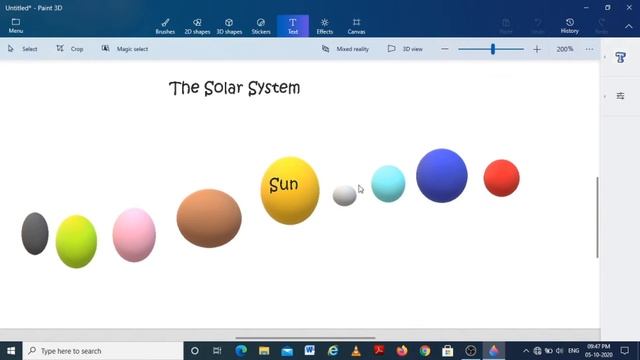This screenshot has height=360, width=640.
Task: Open the 3D shapes tab
Action: click(229, 26)
